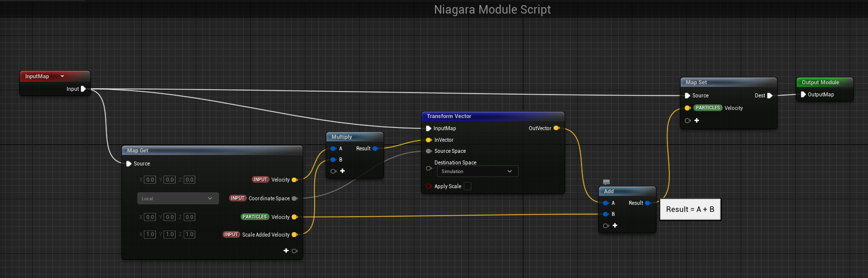Open the Local coordinate space dropdown
Viewport: 868px width, 278px height.
point(178,198)
